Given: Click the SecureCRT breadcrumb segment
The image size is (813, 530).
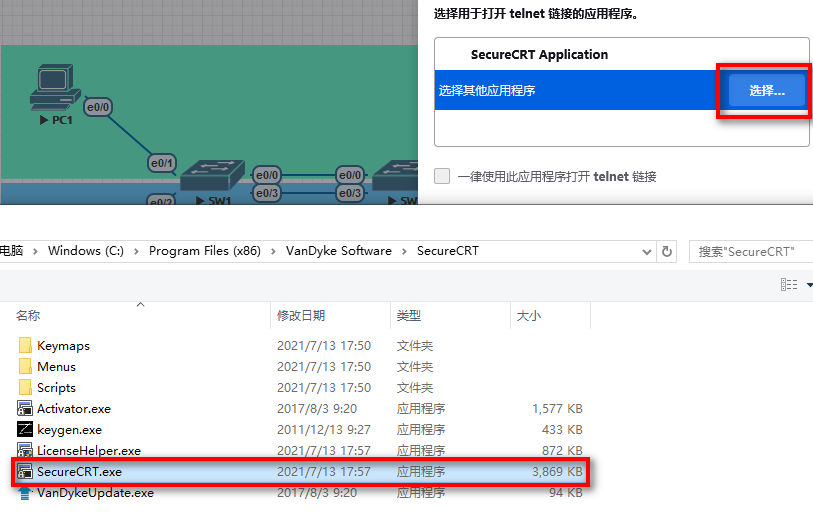Looking at the screenshot, I should point(447,251).
